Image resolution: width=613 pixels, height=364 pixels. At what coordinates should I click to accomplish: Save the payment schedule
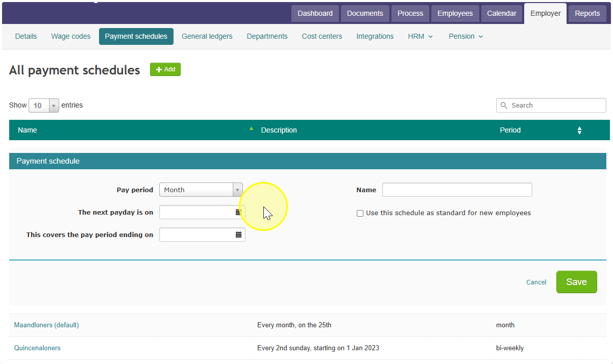point(577,282)
